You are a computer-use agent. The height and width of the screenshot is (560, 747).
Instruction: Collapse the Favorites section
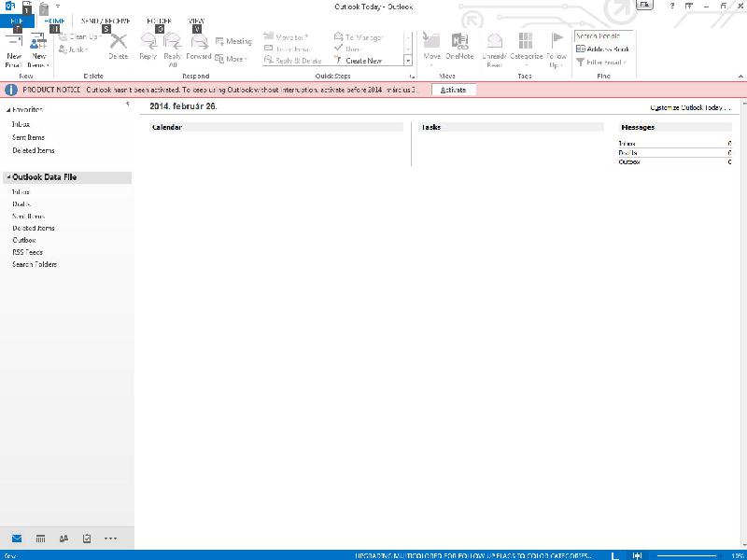pos(8,110)
